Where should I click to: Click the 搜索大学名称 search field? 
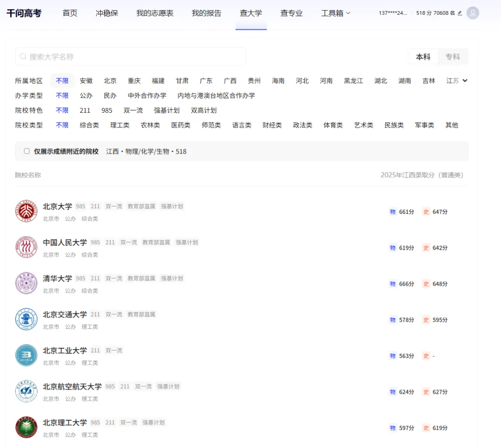click(130, 57)
